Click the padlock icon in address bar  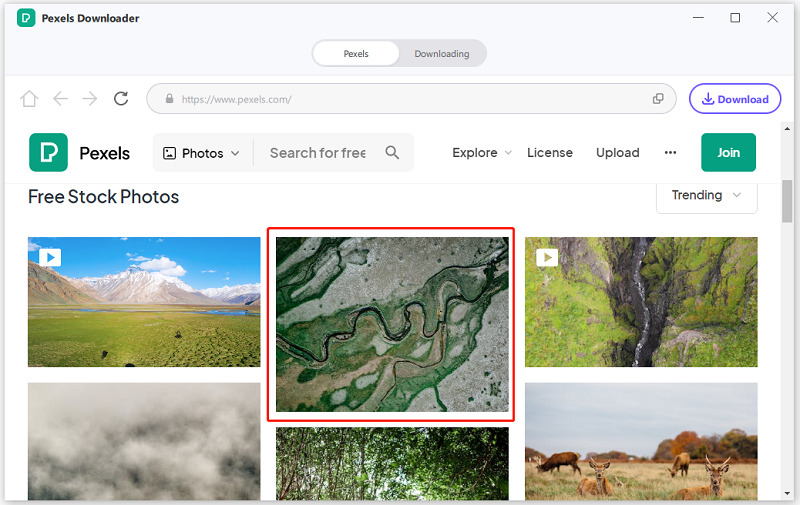(169, 98)
